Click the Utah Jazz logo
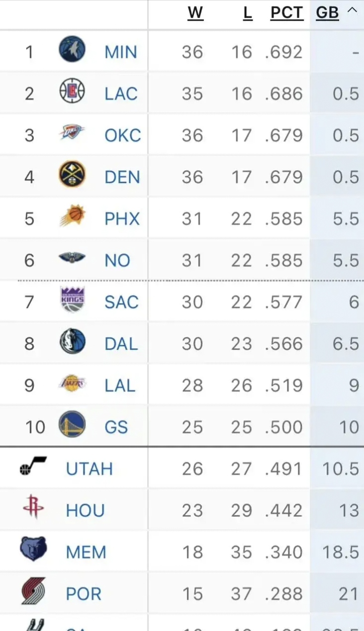This screenshot has width=364, height=631. (x=33, y=466)
